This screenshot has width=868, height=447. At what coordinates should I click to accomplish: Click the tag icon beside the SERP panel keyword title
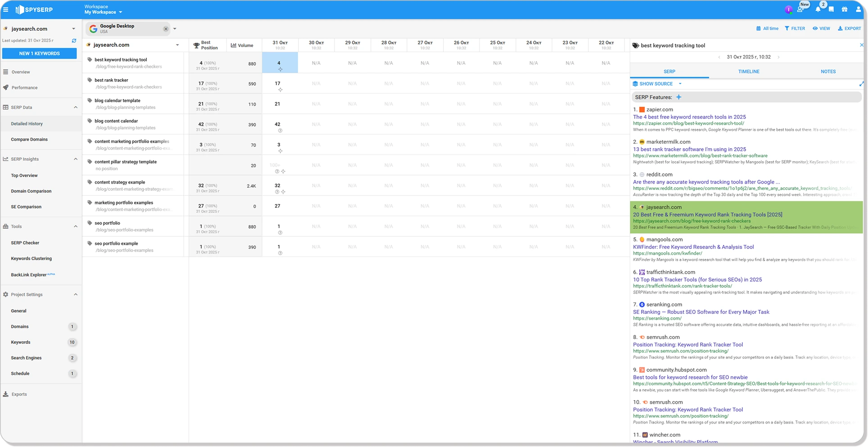636,45
